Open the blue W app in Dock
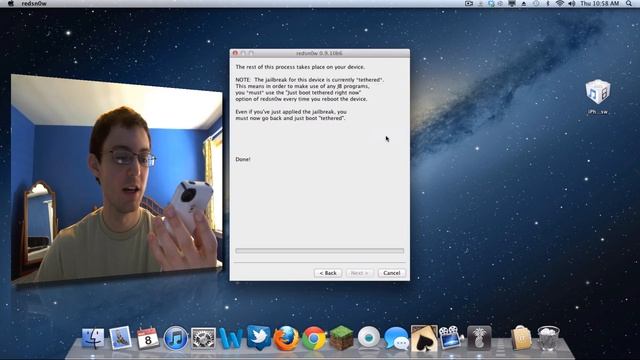 [x=231, y=338]
